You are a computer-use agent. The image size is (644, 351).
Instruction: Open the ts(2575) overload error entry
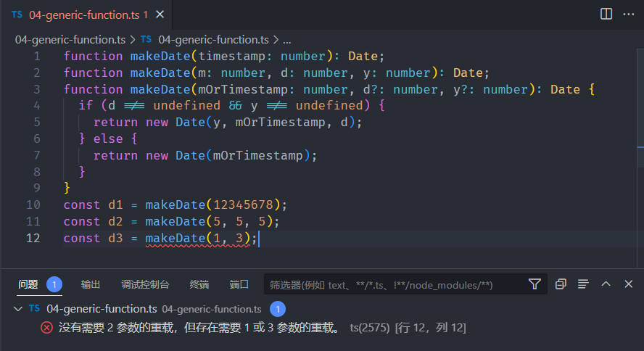click(x=322, y=328)
